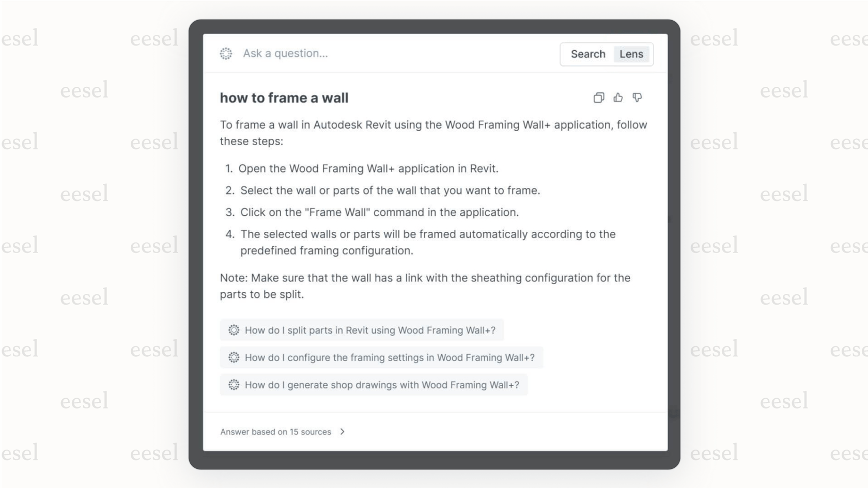The width and height of the screenshot is (868, 488).
Task: Ask how to split parts in Revit
Action: (362, 330)
